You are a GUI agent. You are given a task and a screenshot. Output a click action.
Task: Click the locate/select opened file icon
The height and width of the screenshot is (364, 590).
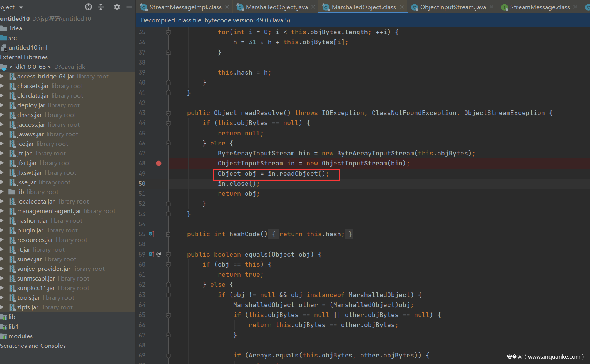pyautogui.click(x=89, y=7)
